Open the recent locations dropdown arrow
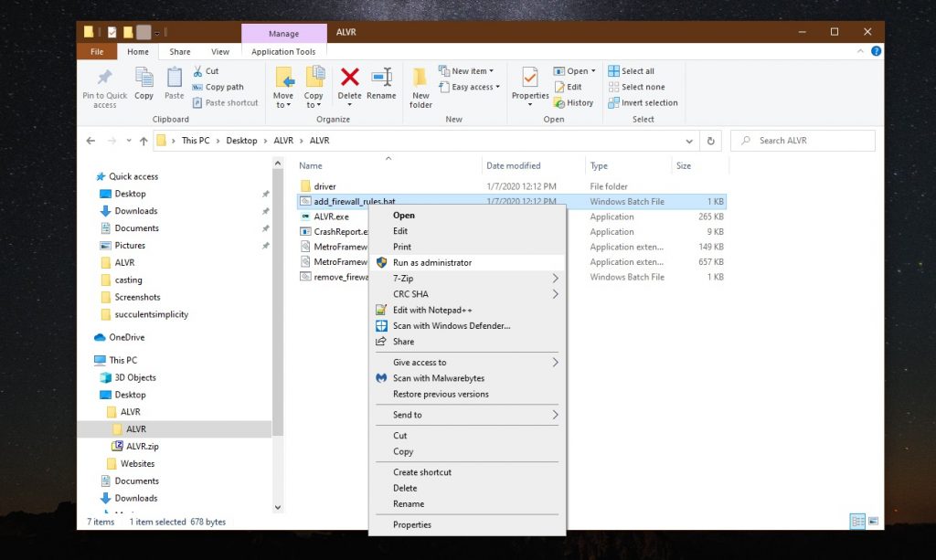Viewport: 936px width, 560px height. [128, 141]
